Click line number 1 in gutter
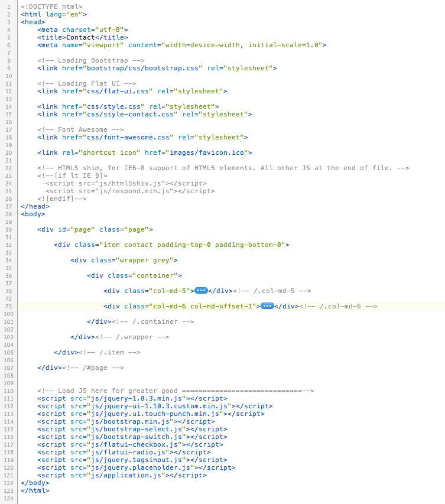Image resolution: width=445 pixels, height=504 pixels. click(9, 6)
